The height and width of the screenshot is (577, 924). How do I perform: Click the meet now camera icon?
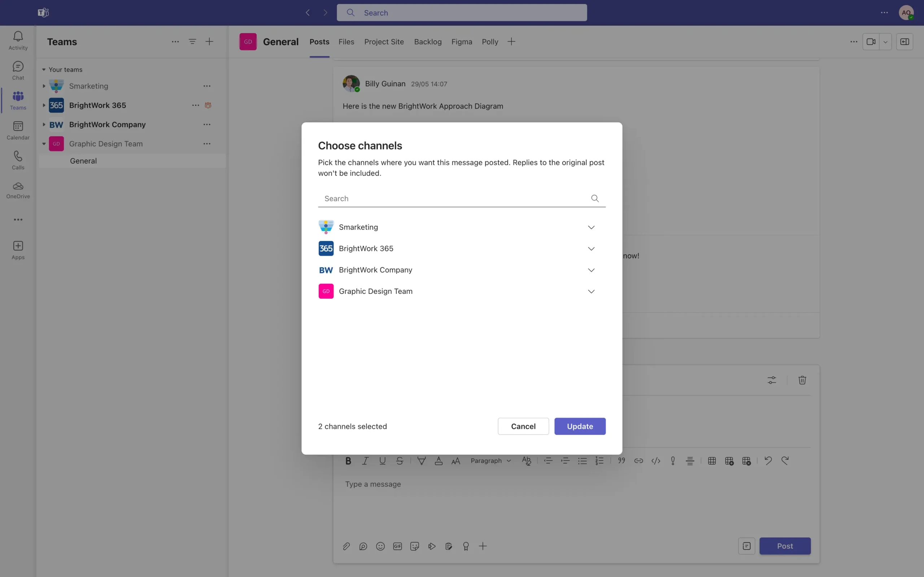click(871, 41)
